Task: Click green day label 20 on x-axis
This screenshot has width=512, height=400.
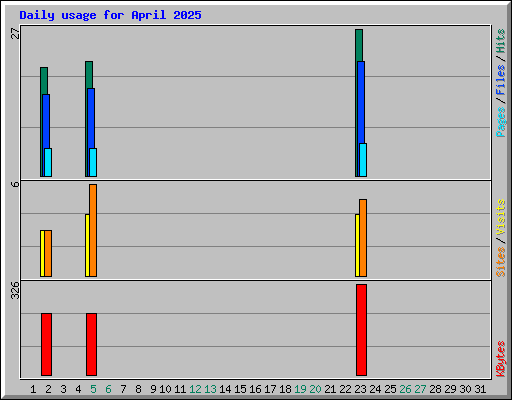Action: (x=315, y=389)
